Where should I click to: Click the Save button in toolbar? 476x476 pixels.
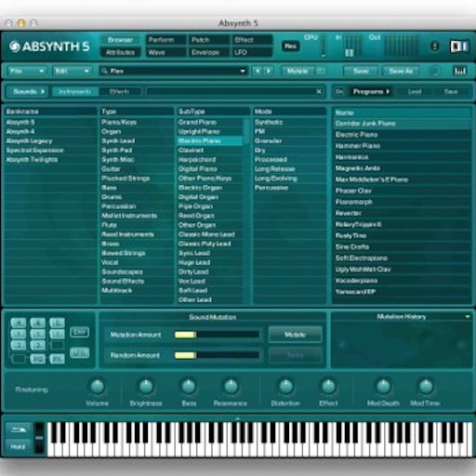pyautogui.click(x=361, y=71)
